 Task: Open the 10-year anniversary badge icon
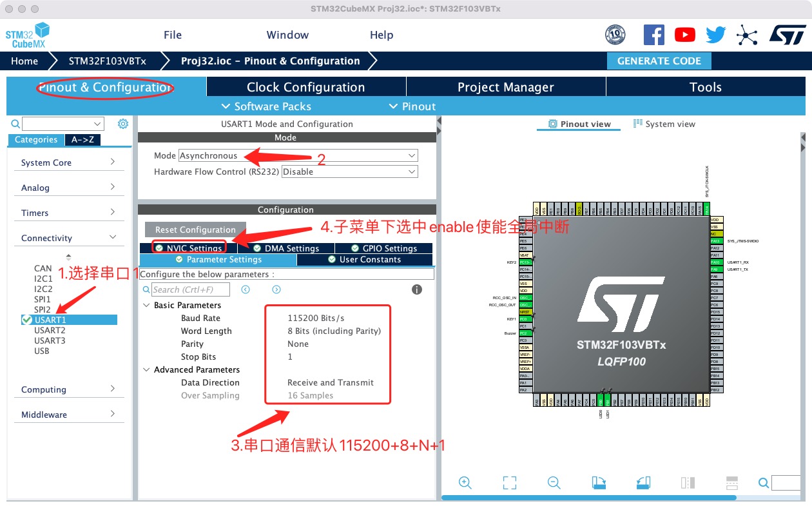tap(615, 35)
